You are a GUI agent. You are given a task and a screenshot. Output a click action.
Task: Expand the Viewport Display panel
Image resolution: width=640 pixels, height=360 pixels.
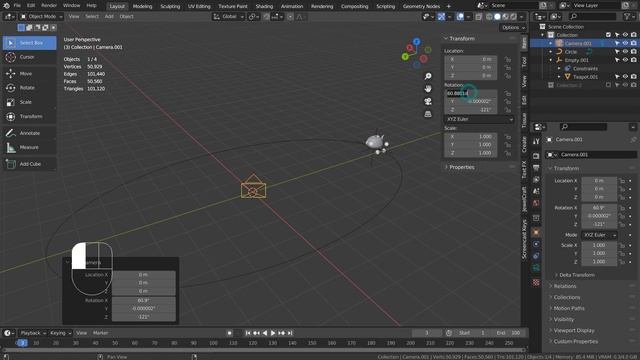(x=573, y=330)
